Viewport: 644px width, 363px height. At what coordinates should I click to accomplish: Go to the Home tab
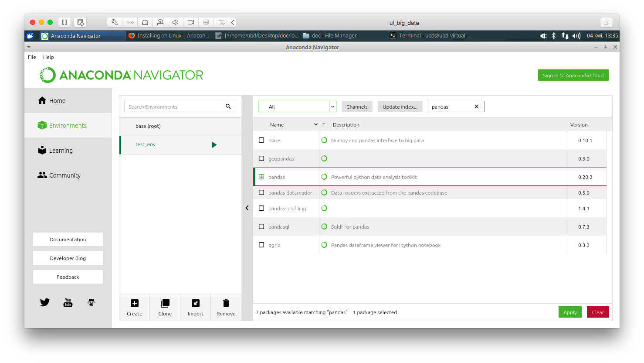click(68, 100)
